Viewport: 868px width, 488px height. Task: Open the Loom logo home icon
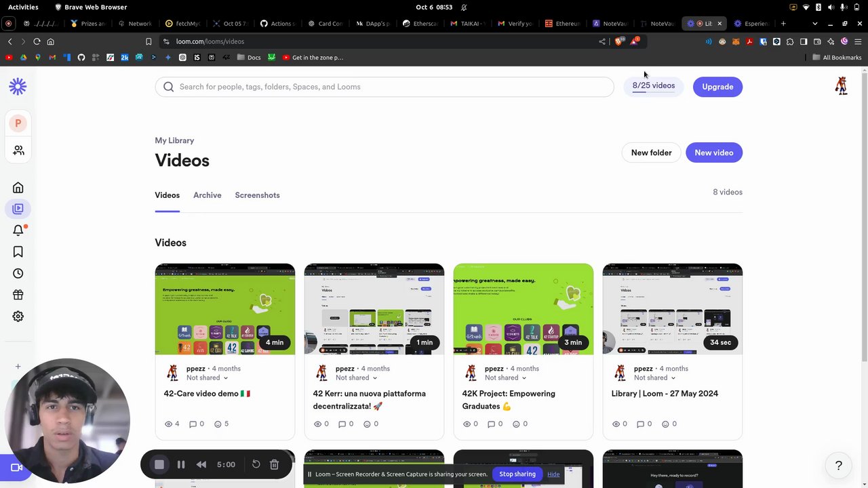coord(18,86)
